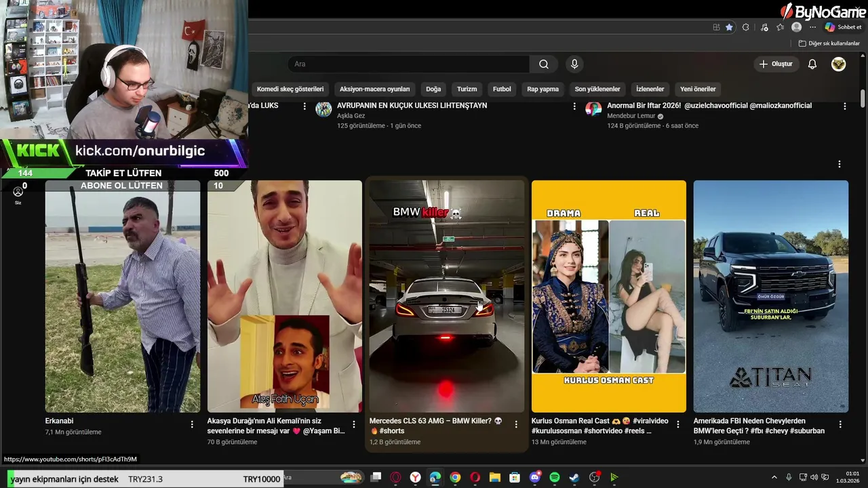Viewport: 868px width, 488px height.
Task: Open the YouTube notifications bell
Action: pos(812,64)
